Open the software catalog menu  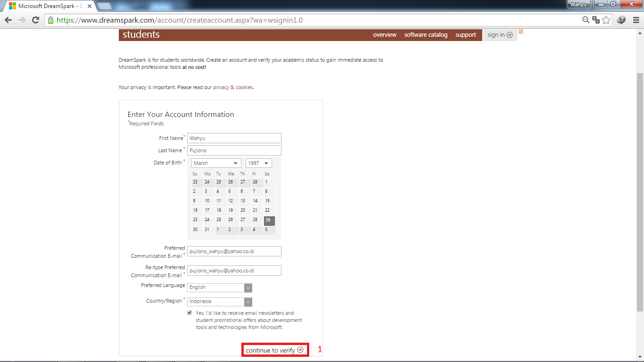click(426, 35)
